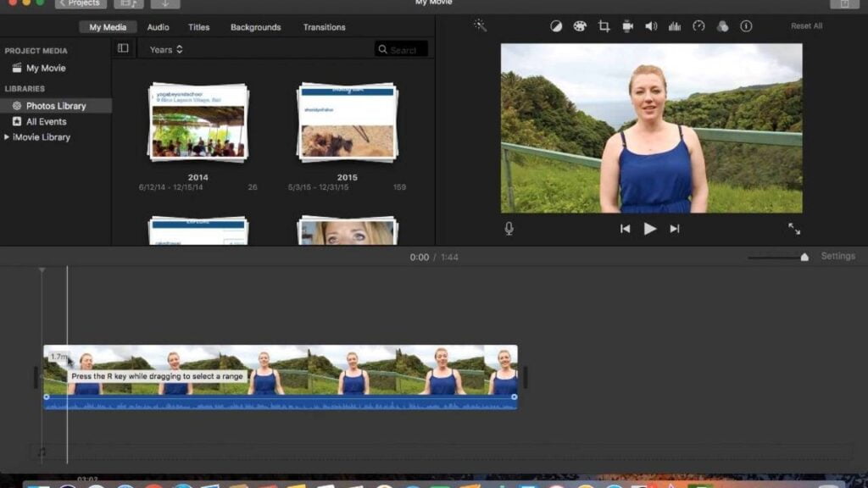The height and width of the screenshot is (488, 868).
Task: Toggle fullscreen playback in the viewer
Action: point(794,229)
